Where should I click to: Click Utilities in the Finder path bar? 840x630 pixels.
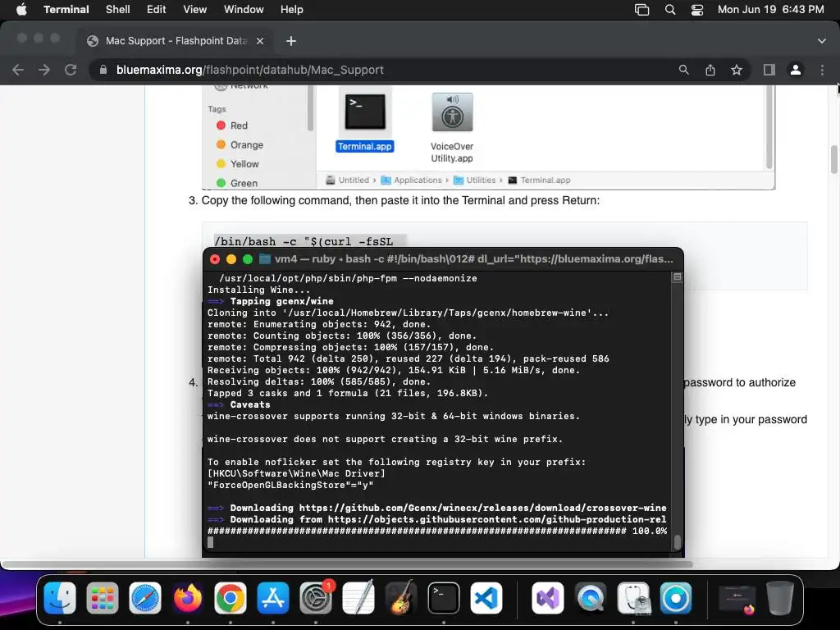[475, 180]
